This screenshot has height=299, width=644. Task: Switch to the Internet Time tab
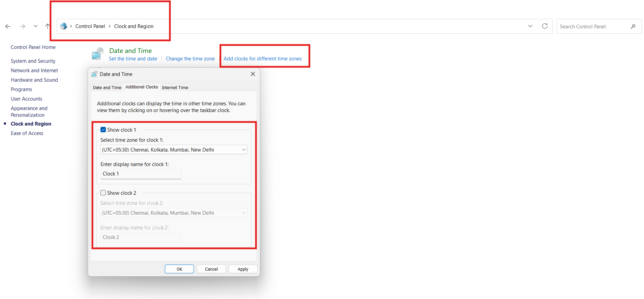pos(175,87)
